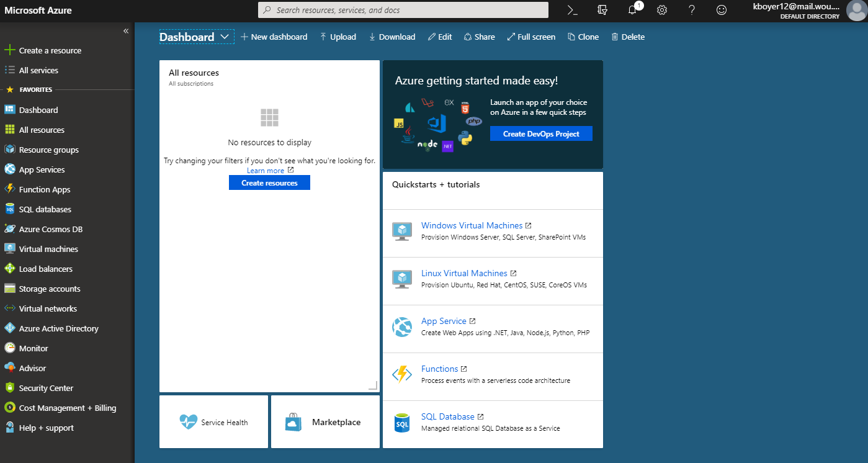Click Microsoft Azure logo text

(x=38, y=10)
